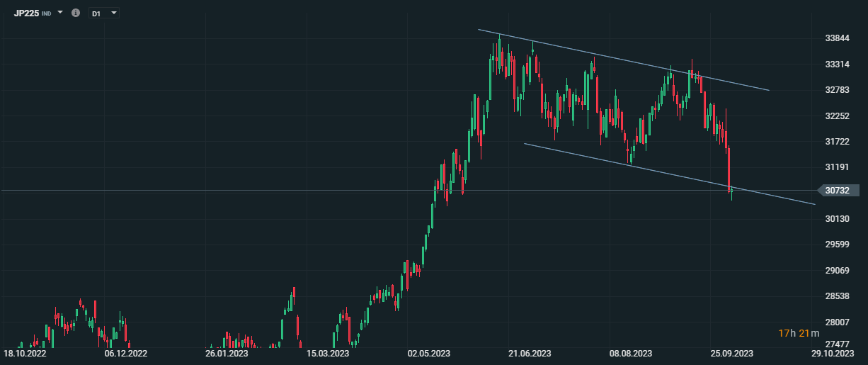The height and width of the screenshot is (365, 868).
Task: Click the 06.12.2022 date label
Action: point(126,353)
